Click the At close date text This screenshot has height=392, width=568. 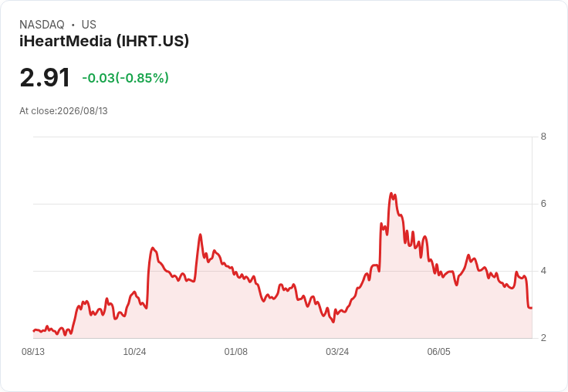[64, 111]
